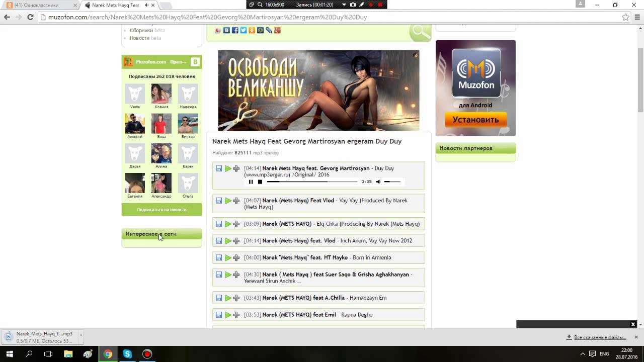Open Chrome menu hamburger icon
This screenshot has width=644, height=362.
(636, 17)
